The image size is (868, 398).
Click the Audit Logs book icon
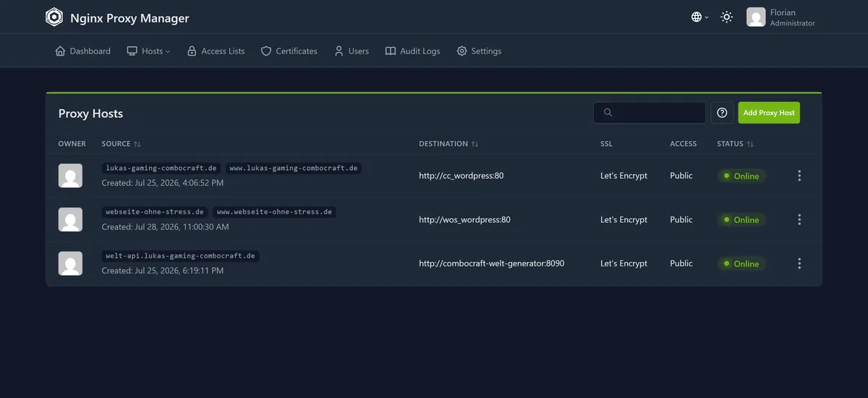pos(391,51)
